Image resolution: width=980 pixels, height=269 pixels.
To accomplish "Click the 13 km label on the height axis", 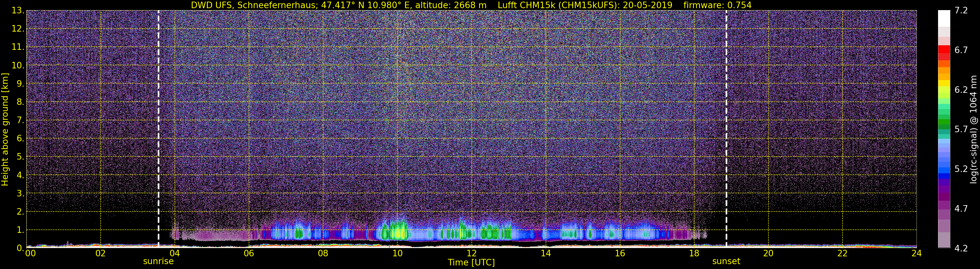I will click(x=18, y=10).
